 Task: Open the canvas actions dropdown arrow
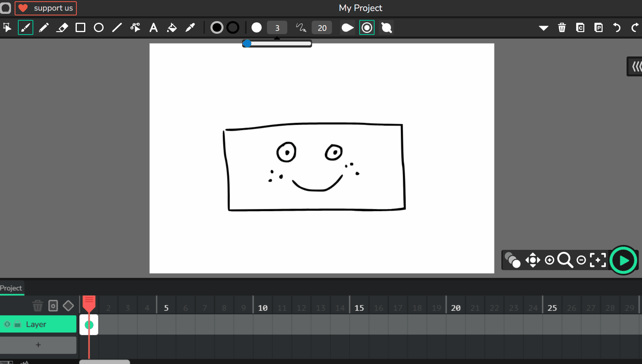(543, 28)
